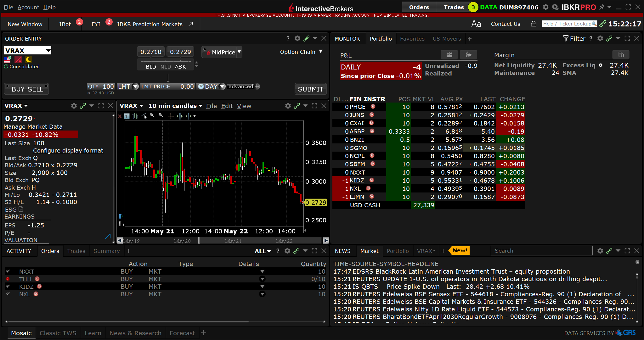This screenshot has height=340, width=644.
Task: Open the File menu in the title bar
Action: click(x=8, y=7)
